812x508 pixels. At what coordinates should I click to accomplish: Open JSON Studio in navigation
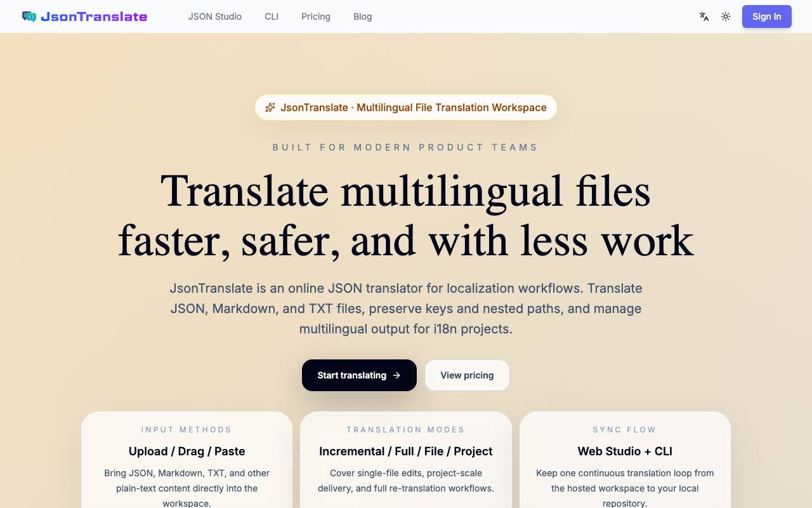pyautogui.click(x=215, y=17)
